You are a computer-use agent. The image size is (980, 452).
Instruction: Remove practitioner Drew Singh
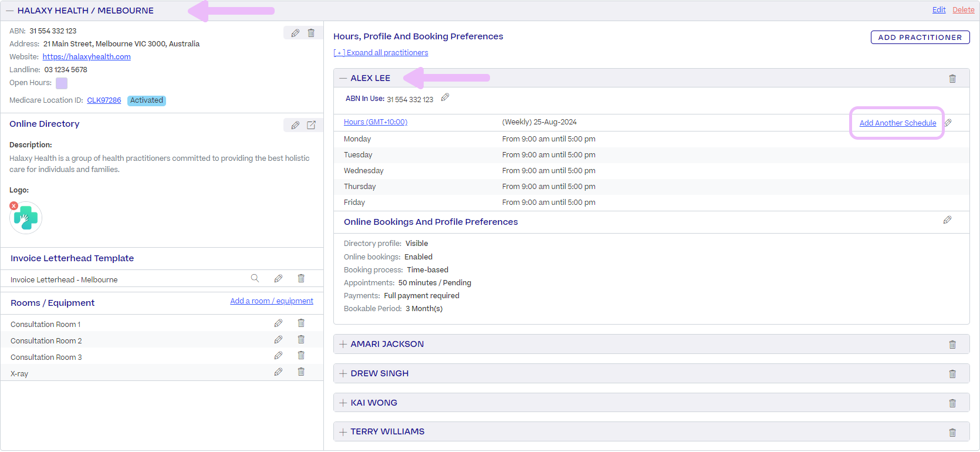(x=952, y=374)
